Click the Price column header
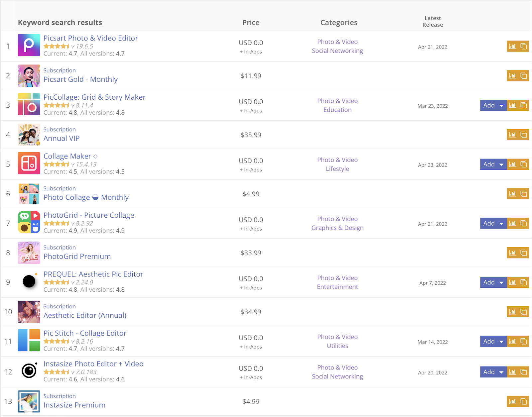 (251, 23)
